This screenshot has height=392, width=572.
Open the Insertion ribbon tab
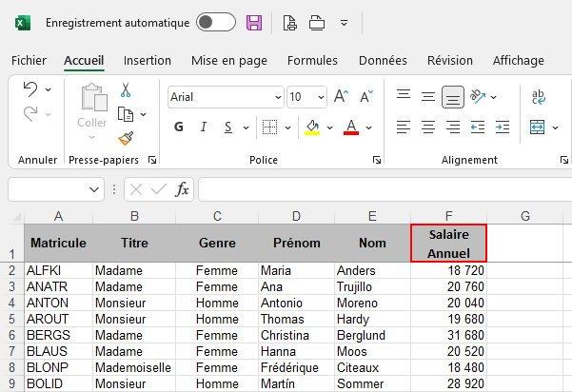tap(148, 60)
